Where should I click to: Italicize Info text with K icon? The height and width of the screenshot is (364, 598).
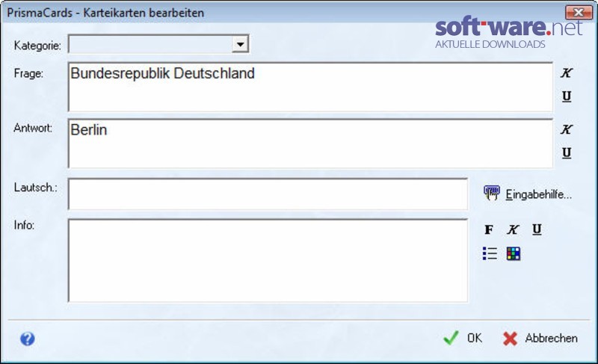click(x=513, y=229)
